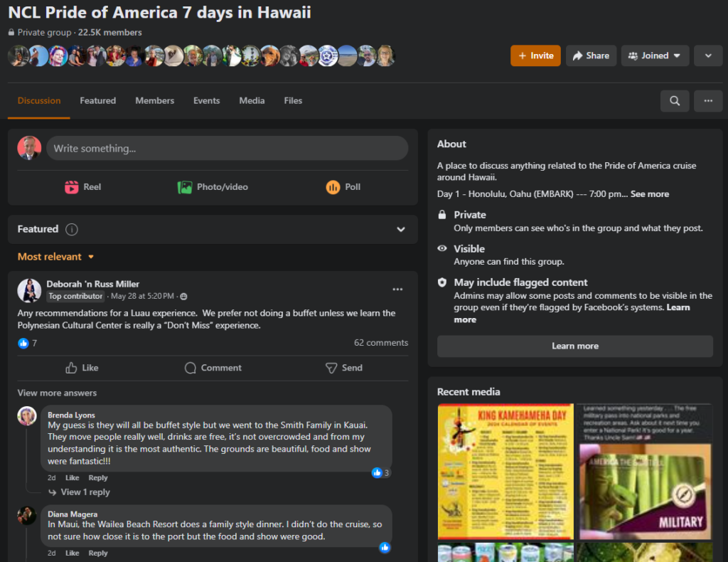The height and width of the screenshot is (562, 728).
Task: Add a Photo/video to post
Action: pos(213,187)
